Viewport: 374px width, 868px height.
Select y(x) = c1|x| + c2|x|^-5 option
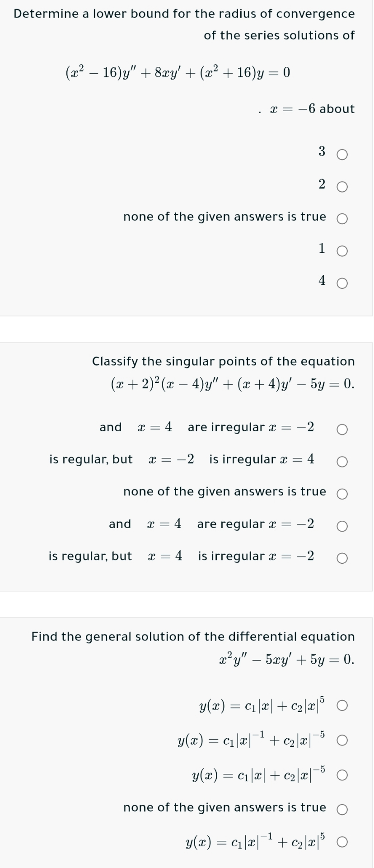342,774
